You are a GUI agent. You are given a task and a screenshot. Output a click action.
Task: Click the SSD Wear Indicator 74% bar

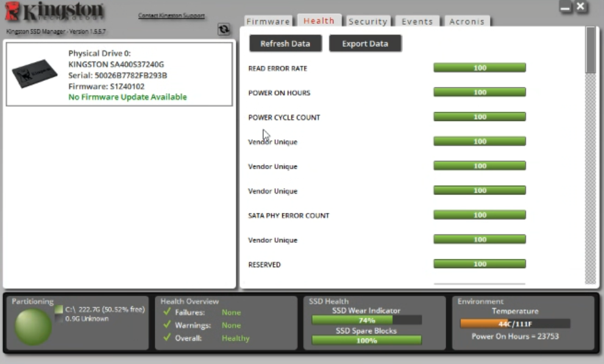(367, 320)
